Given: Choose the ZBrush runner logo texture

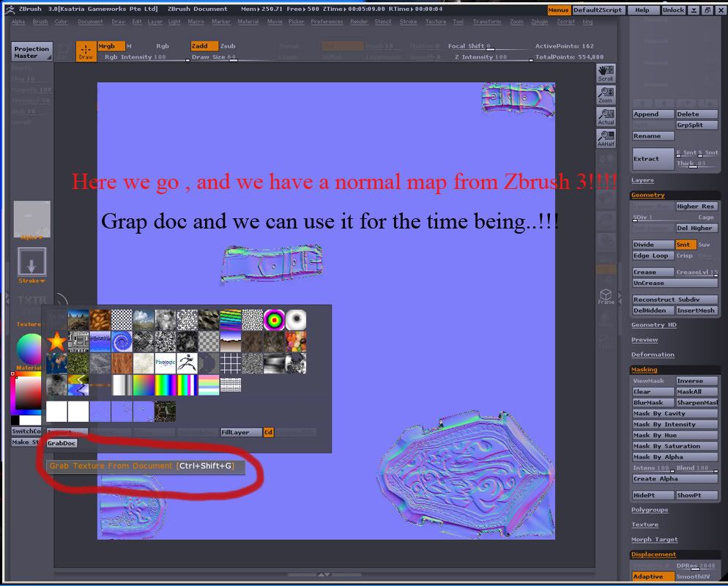Looking at the screenshot, I should pyautogui.click(x=187, y=363).
